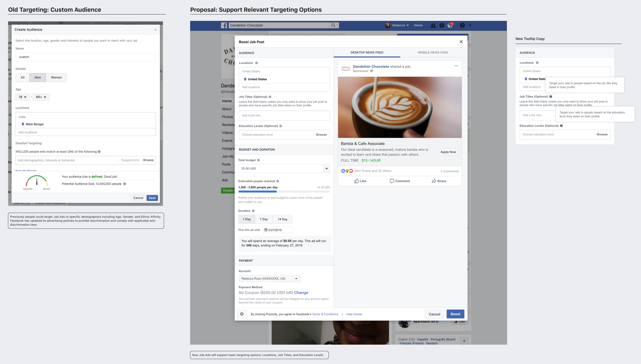The height and width of the screenshot is (364, 641).
Task: Select All gender option
Action: [x=23, y=77]
